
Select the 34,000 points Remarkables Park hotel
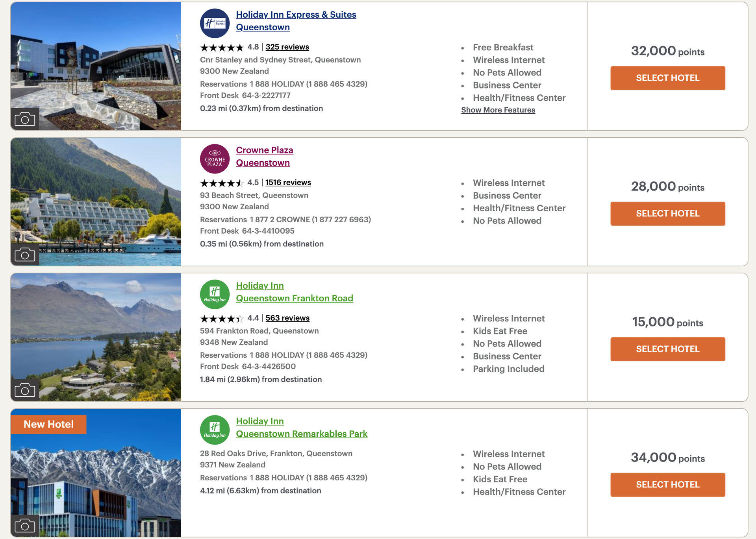point(667,485)
